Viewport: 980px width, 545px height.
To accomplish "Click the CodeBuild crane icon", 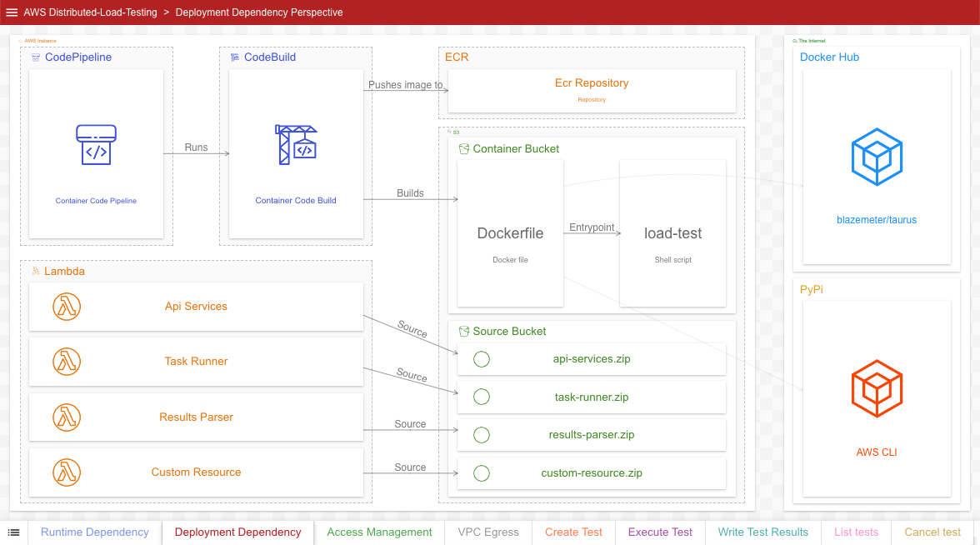I will pyautogui.click(x=296, y=144).
